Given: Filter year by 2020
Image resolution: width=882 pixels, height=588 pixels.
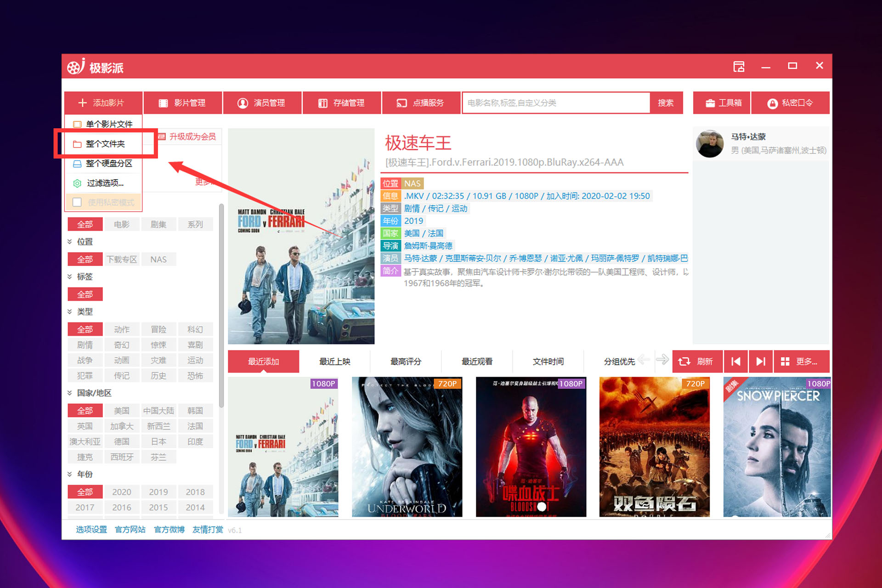Looking at the screenshot, I should [x=122, y=492].
